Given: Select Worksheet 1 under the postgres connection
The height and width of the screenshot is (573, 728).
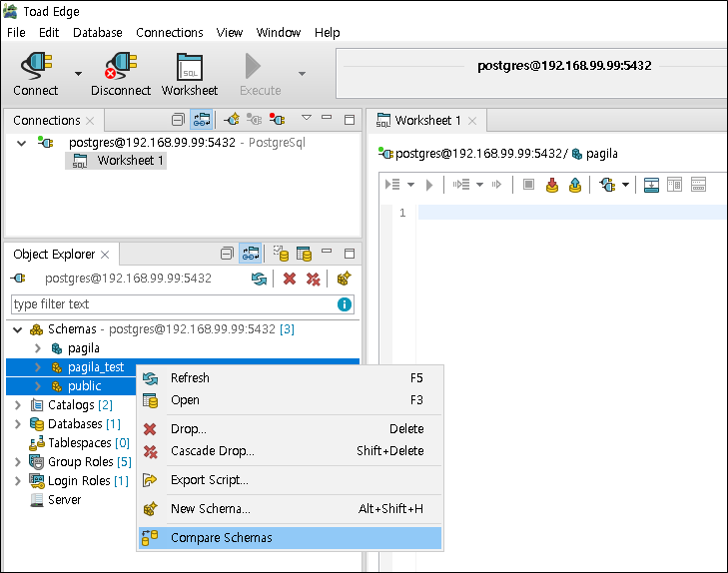Looking at the screenshot, I should point(116,161).
